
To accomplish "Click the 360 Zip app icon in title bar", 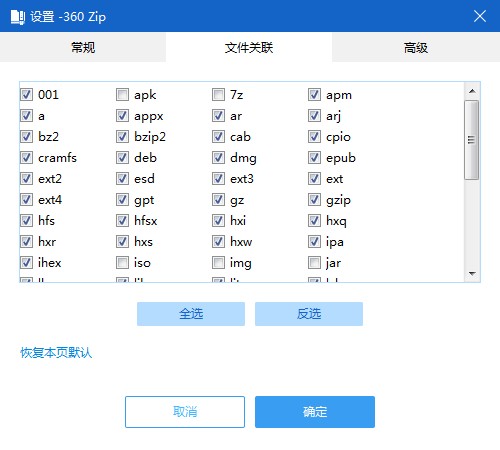I will pyautogui.click(x=18, y=17).
